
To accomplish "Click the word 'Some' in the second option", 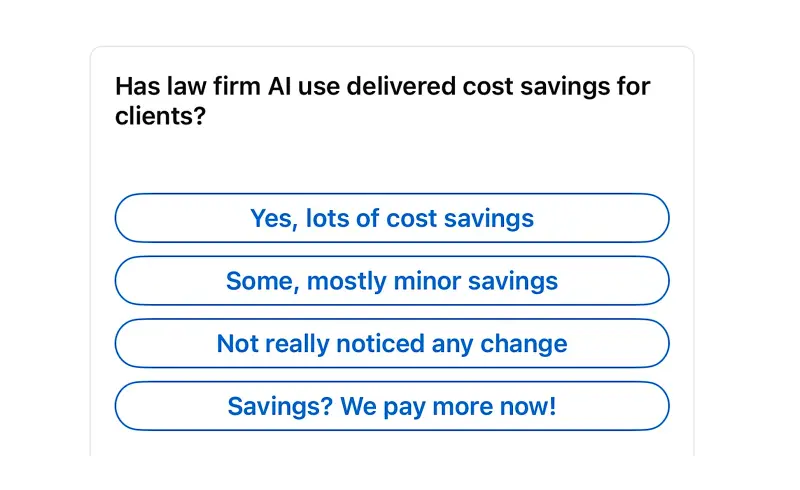I will [262, 282].
